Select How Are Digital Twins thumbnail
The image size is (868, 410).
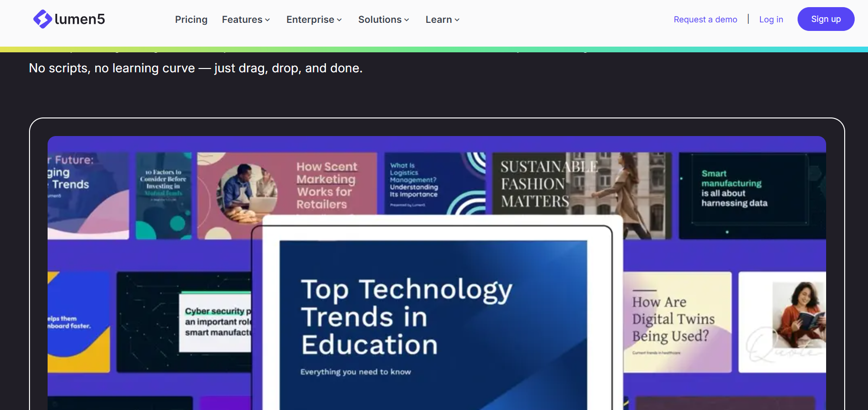pos(677,322)
